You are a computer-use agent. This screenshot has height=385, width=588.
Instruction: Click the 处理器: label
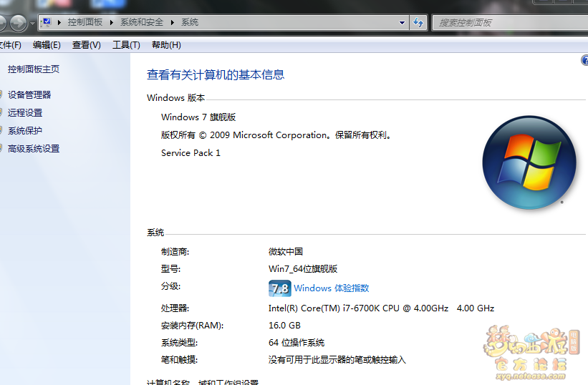[x=175, y=308]
